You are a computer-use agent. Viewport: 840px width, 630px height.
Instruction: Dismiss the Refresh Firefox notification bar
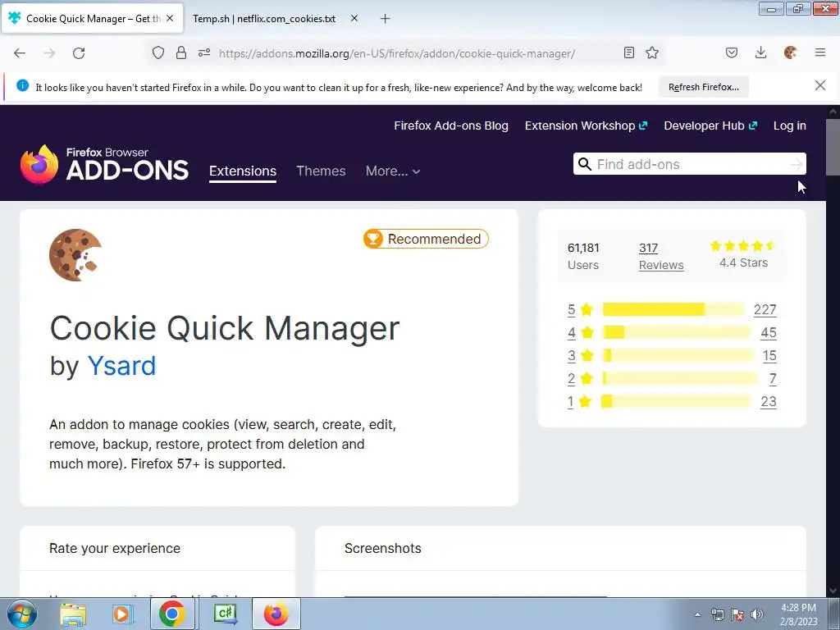tap(820, 85)
